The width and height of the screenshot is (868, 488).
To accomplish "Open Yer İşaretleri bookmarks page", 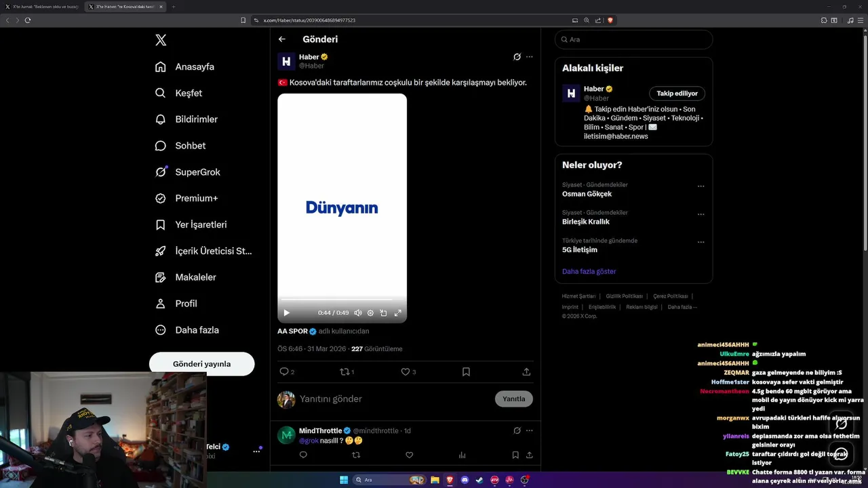I will pos(191,224).
